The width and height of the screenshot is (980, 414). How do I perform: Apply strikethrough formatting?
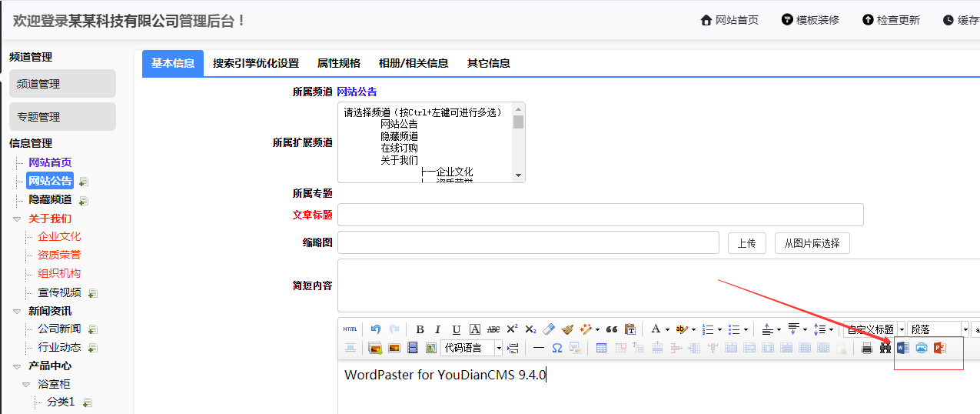493,329
